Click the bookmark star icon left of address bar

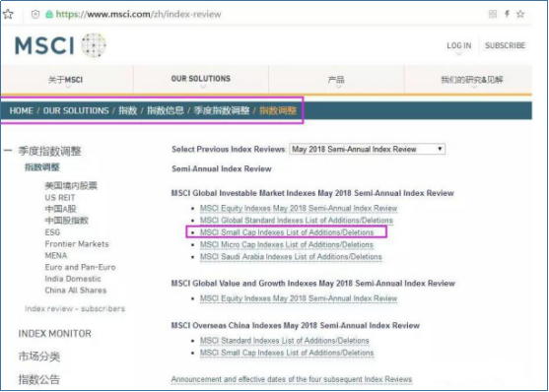click(8, 15)
